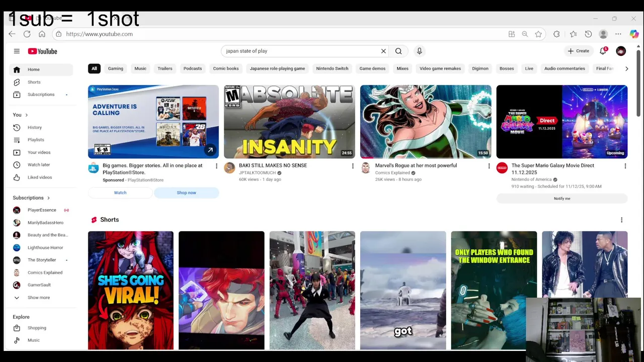Open the YouTube guide hamburger menu
The image size is (644, 362).
tap(17, 51)
